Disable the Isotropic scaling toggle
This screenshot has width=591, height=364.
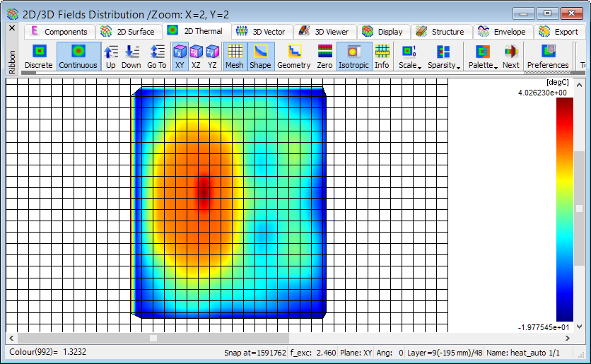(x=354, y=56)
